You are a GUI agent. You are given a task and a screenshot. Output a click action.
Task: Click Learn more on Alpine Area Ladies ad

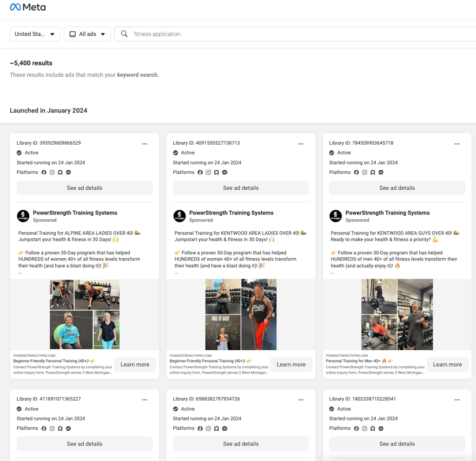point(135,364)
